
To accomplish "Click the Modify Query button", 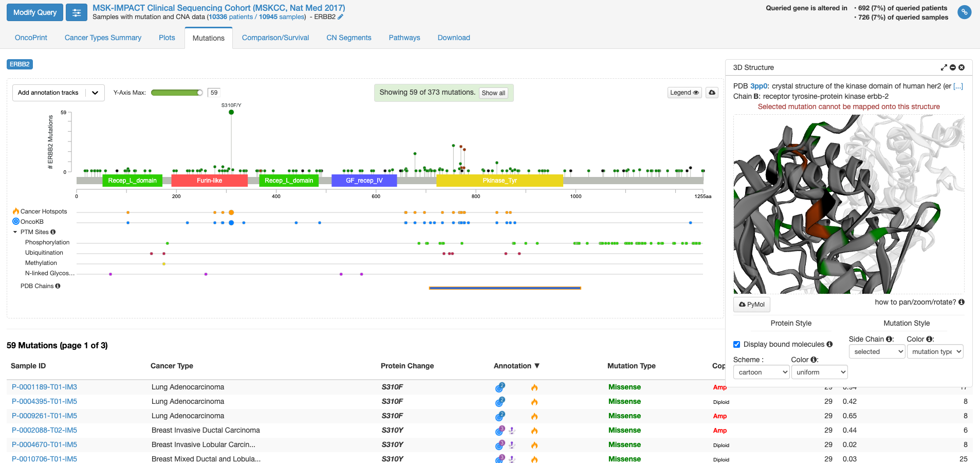I will [35, 12].
